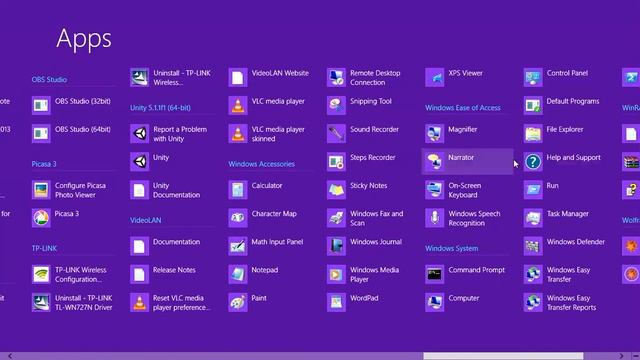Screen dimensions: 640x360
Task: Open the Run dialog icon
Action: click(x=533, y=190)
